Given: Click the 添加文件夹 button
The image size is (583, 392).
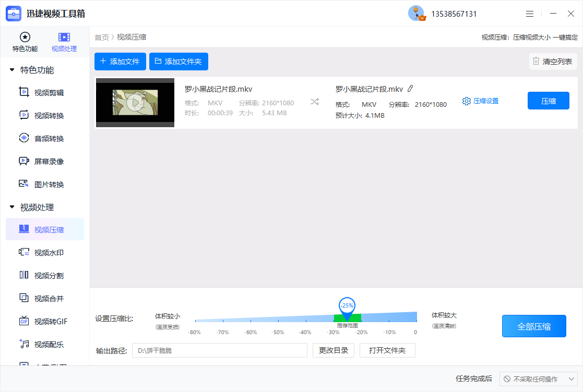Looking at the screenshot, I should click(179, 62).
